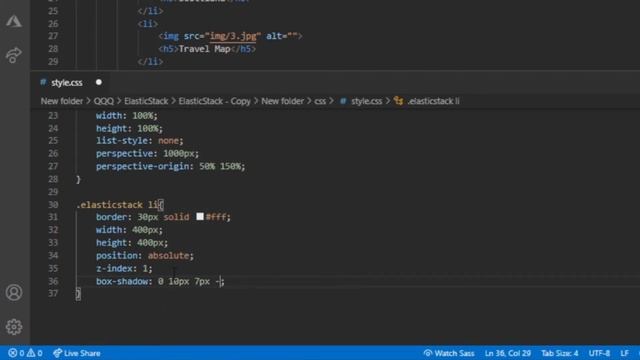Click the 'box-shadow' property on line 36
This screenshot has width=640, height=360.
(122, 281)
